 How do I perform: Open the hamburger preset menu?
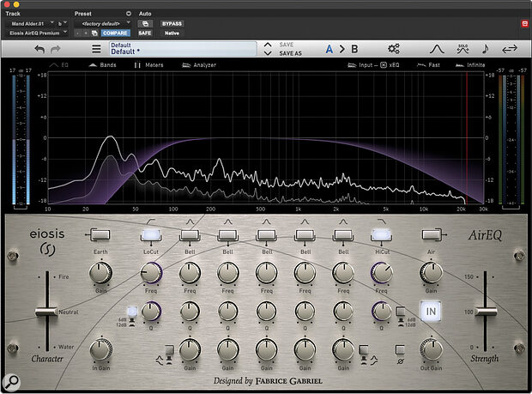tap(96, 49)
